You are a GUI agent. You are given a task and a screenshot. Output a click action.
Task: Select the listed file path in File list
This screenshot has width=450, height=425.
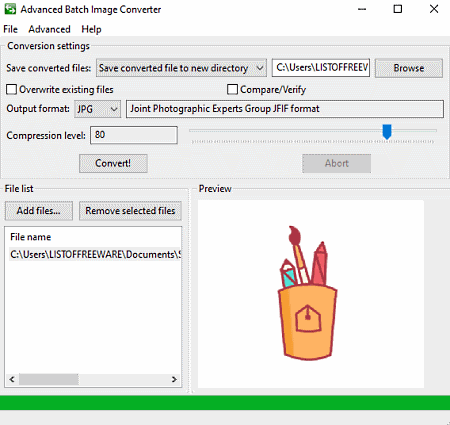point(95,254)
